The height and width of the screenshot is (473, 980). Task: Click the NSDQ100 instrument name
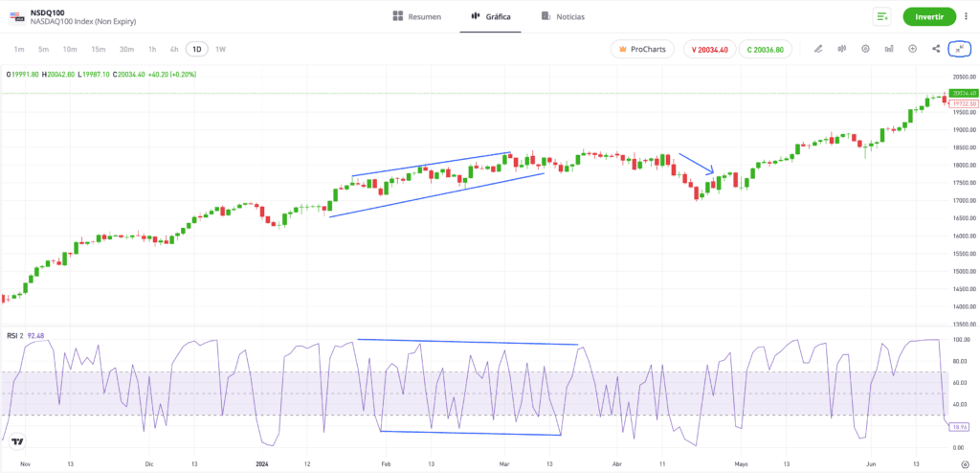(x=48, y=11)
